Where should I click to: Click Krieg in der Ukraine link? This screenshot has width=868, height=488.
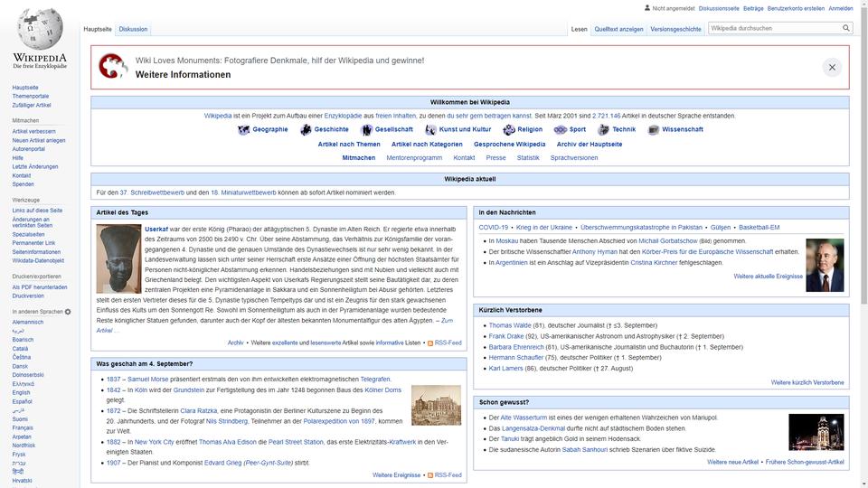coord(544,228)
